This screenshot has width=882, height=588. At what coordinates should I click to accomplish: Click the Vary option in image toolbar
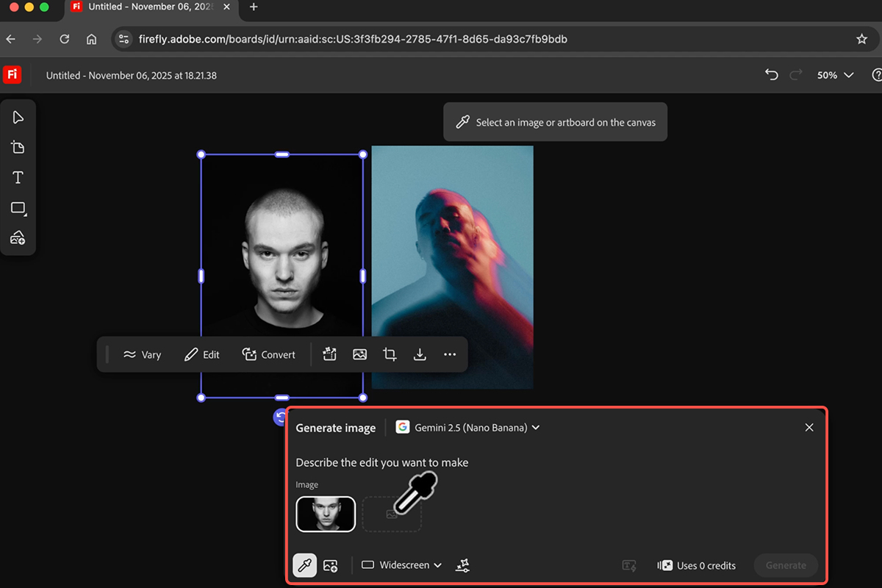pos(142,354)
